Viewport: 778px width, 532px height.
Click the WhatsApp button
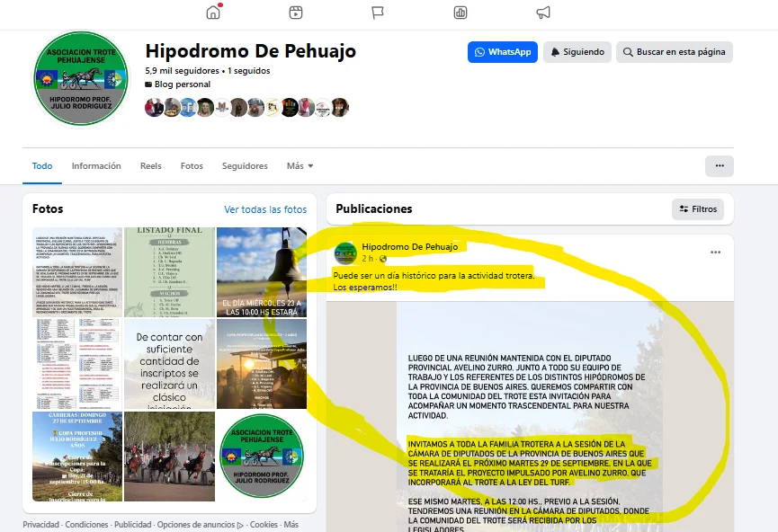503,52
